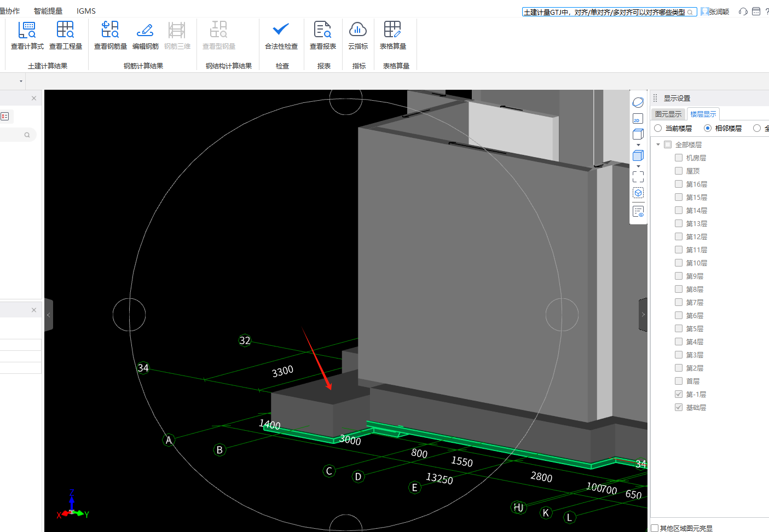Run 合法性检查
769x532 pixels.
[x=281, y=36]
